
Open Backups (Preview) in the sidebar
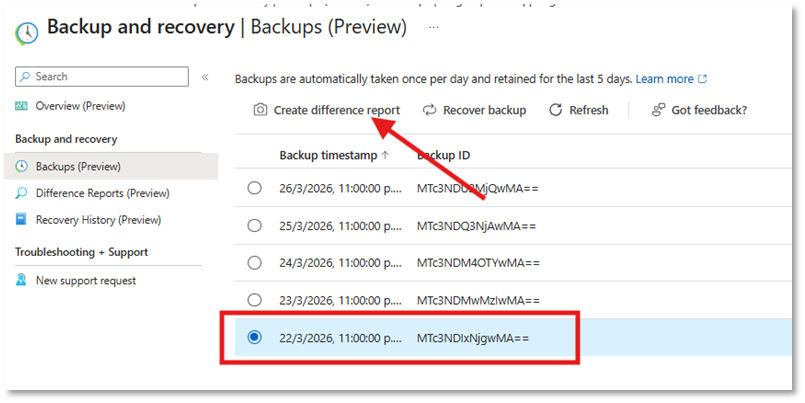[78, 166]
